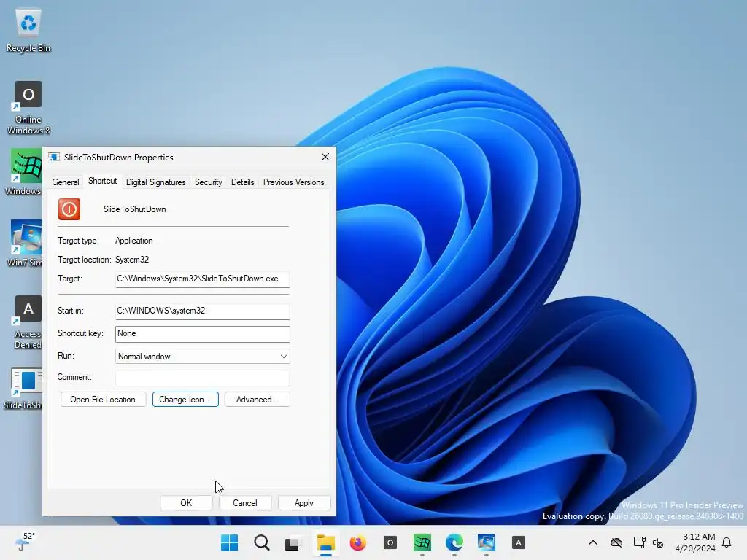Confirm with the OK button
This screenshot has width=747, height=560.
(186, 503)
